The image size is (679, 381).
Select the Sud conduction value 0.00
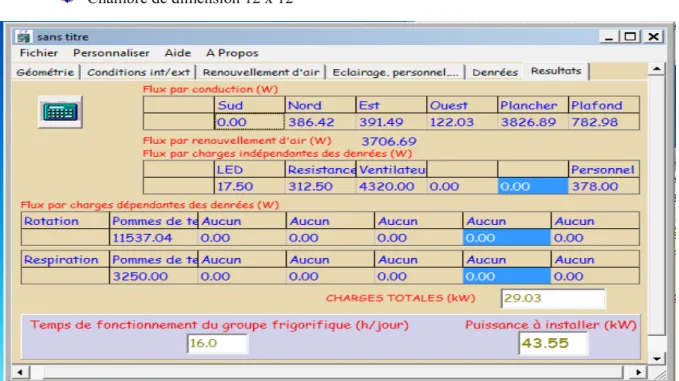(249, 122)
